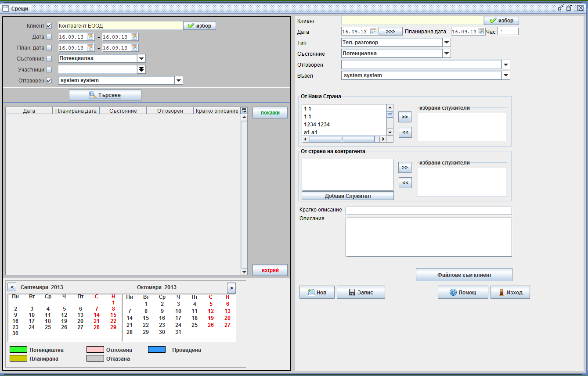
Task: Toggle the Отговорен filter checkbox
Action: coord(49,80)
